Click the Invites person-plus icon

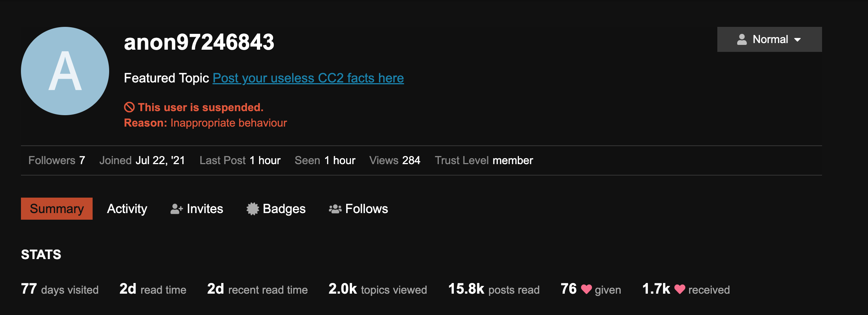[177, 209]
